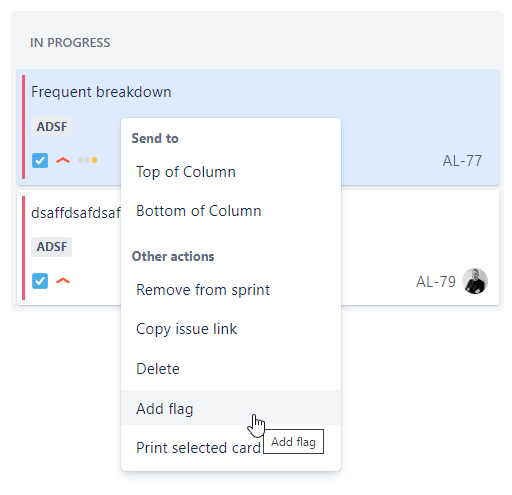Select Top of Column menu entry
The height and width of the screenshot is (495, 512).
(x=231, y=172)
